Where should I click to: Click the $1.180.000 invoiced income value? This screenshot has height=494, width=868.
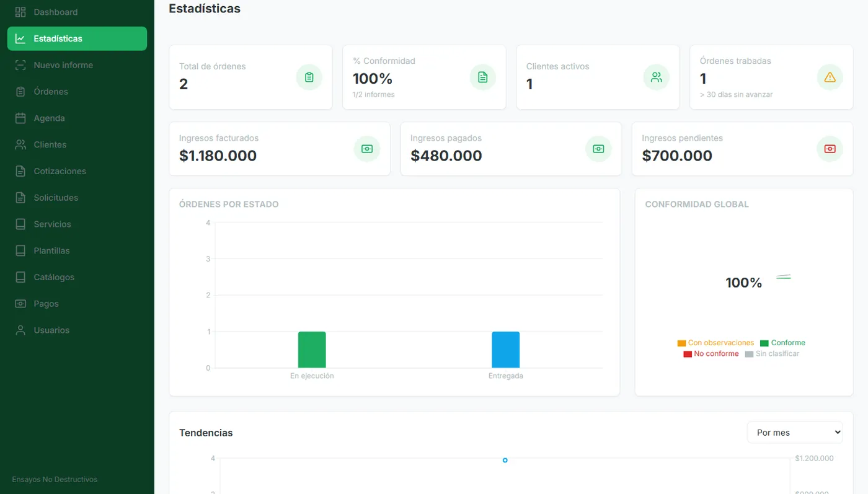click(x=218, y=156)
